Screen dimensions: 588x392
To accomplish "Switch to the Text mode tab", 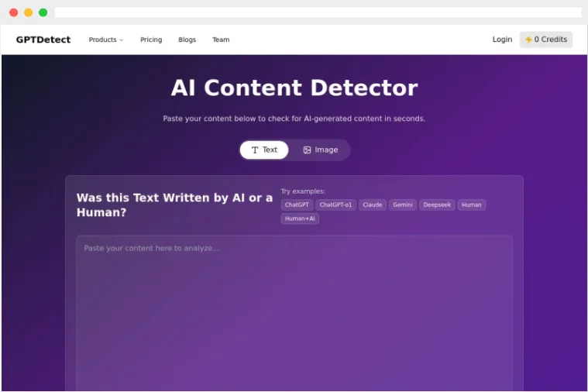I will [264, 150].
